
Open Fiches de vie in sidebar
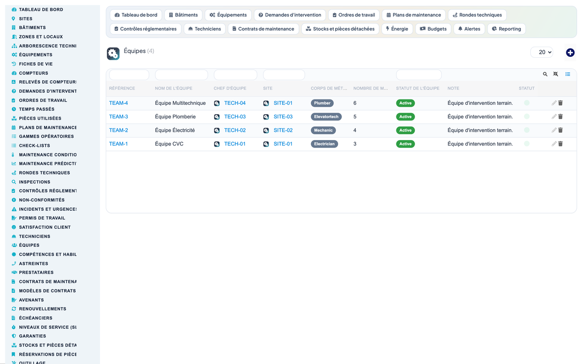pyautogui.click(x=36, y=64)
